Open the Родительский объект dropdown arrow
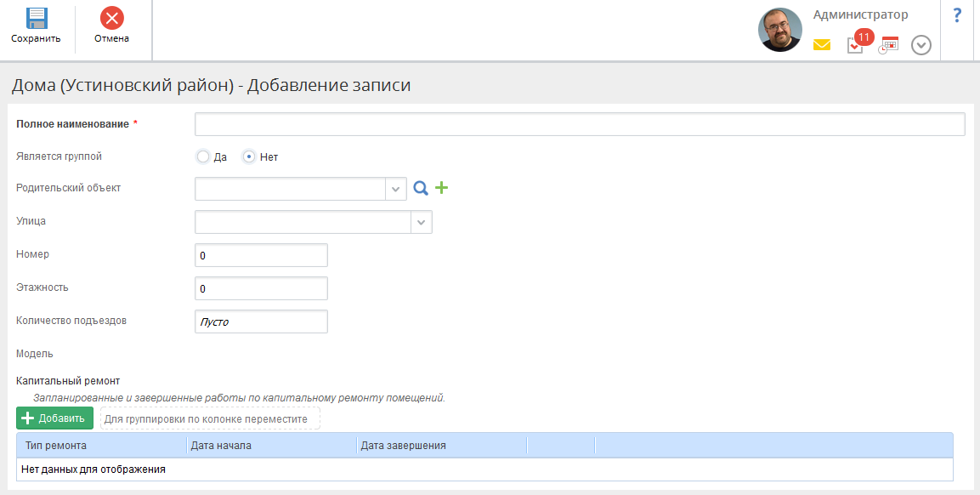980x495 pixels. [395, 189]
